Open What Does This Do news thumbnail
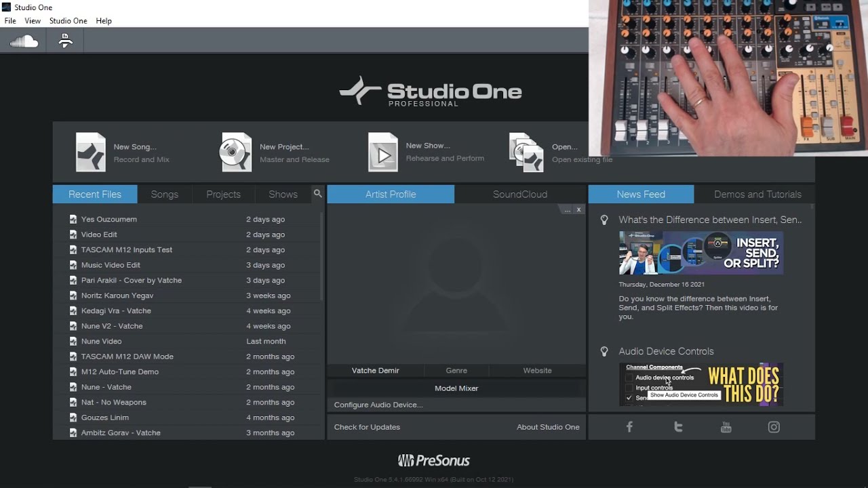The height and width of the screenshot is (488, 868). (701, 384)
